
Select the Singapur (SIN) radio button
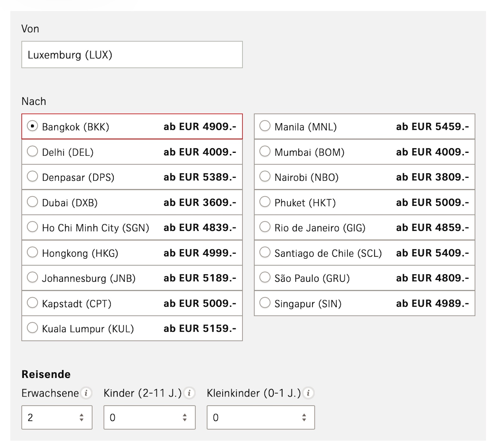[265, 303]
